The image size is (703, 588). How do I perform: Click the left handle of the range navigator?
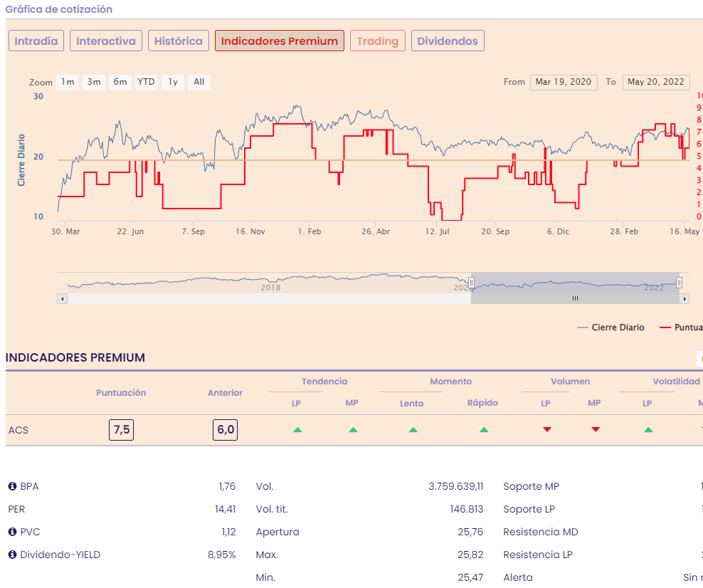click(471, 283)
